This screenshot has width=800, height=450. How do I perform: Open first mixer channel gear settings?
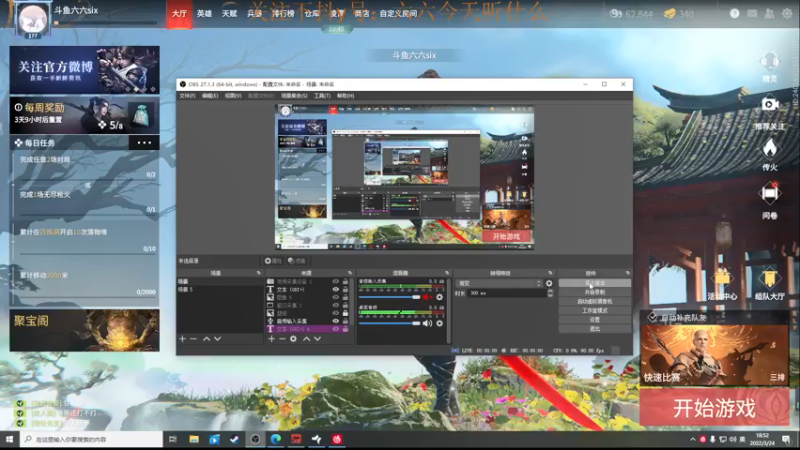click(439, 297)
